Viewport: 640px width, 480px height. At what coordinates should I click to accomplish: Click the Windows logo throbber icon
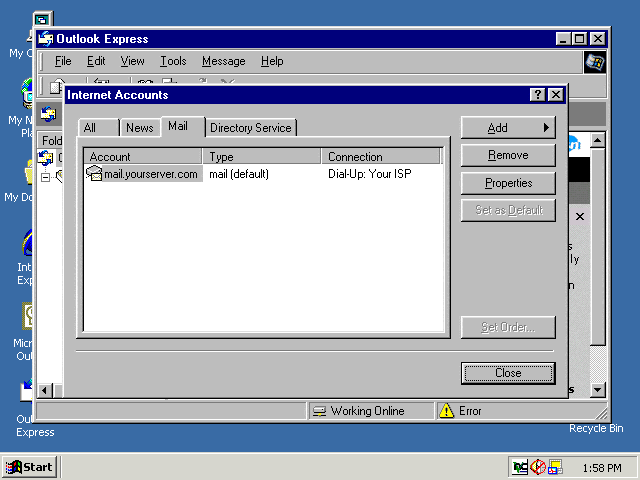pyautogui.click(x=595, y=62)
